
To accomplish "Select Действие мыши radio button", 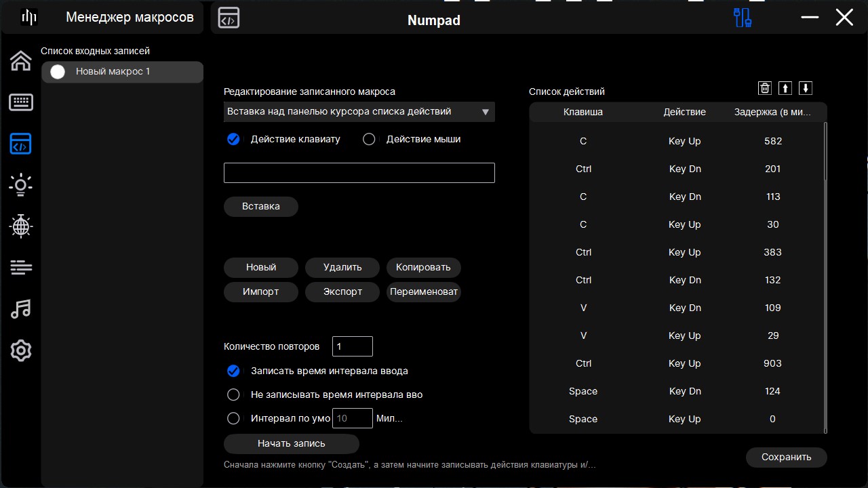I will pos(369,139).
